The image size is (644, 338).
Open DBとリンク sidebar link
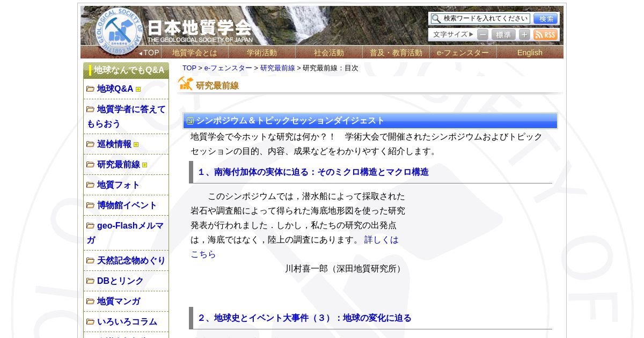pyautogui.click(x=120, y=281)
